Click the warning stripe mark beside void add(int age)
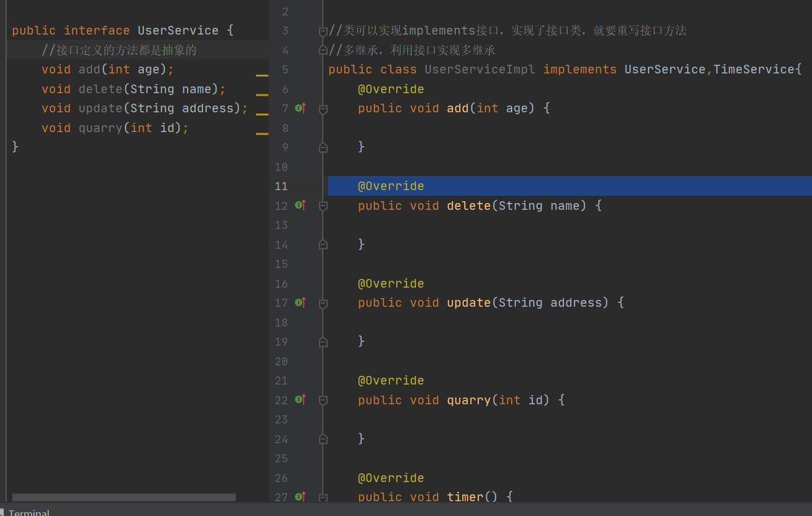The width and height of the screenshot is (812, 516). [x=262, y=75]
